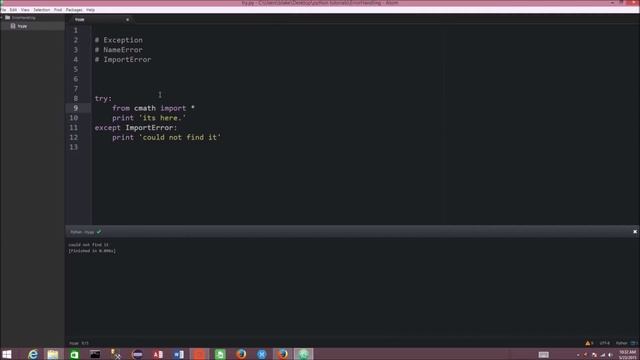Switch to the try.py editor tab
The height and width of the screenshot is (360, 640).
99,19
